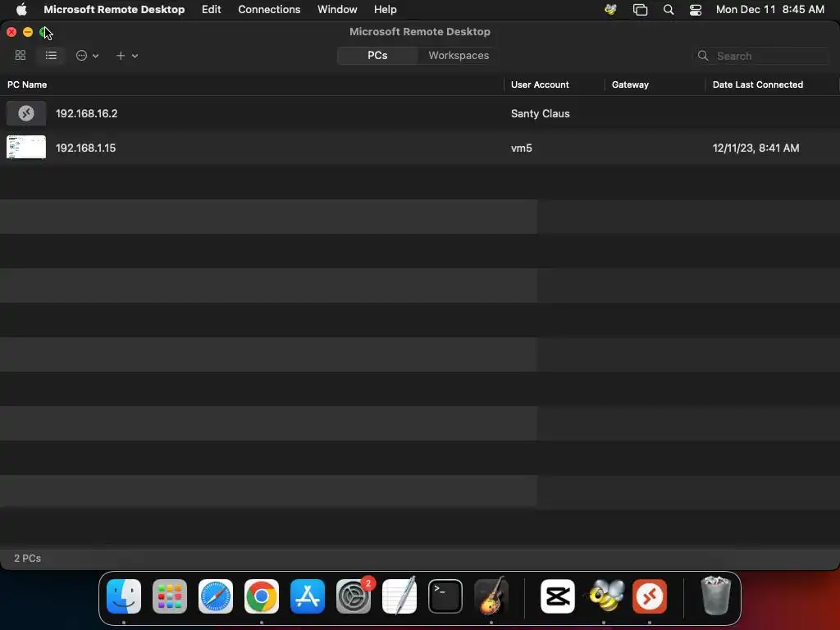
Task: Open Control Center in menu bar
Action: coord(696,9)
